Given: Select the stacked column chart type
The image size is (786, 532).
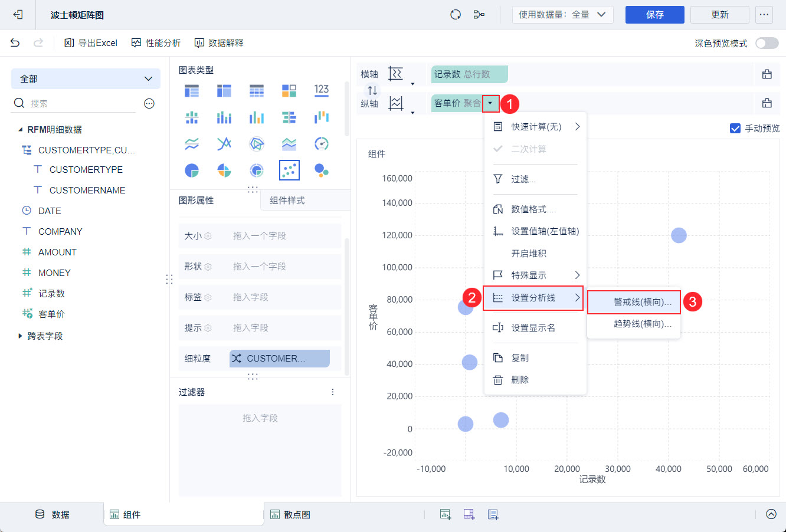Looking at the screenshot, I should click(x=224, y=117).
